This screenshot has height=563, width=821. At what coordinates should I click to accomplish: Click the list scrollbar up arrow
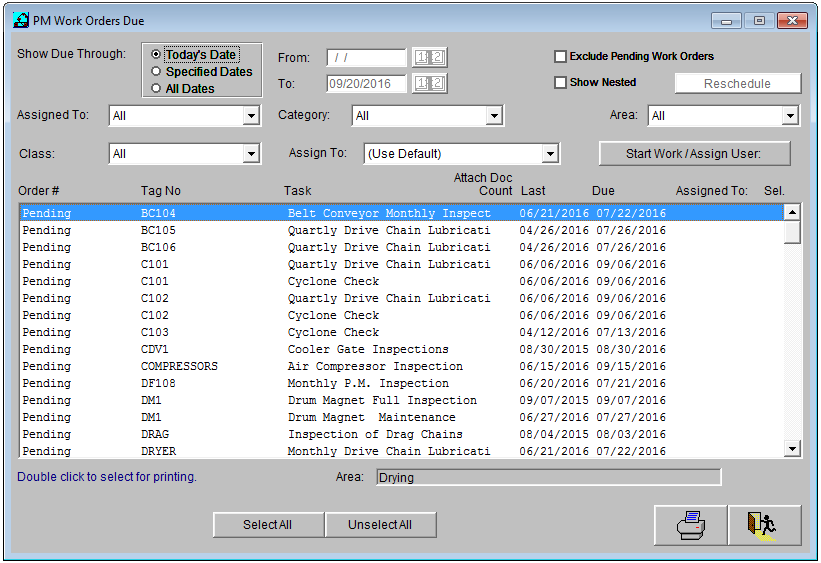[792, 212]
